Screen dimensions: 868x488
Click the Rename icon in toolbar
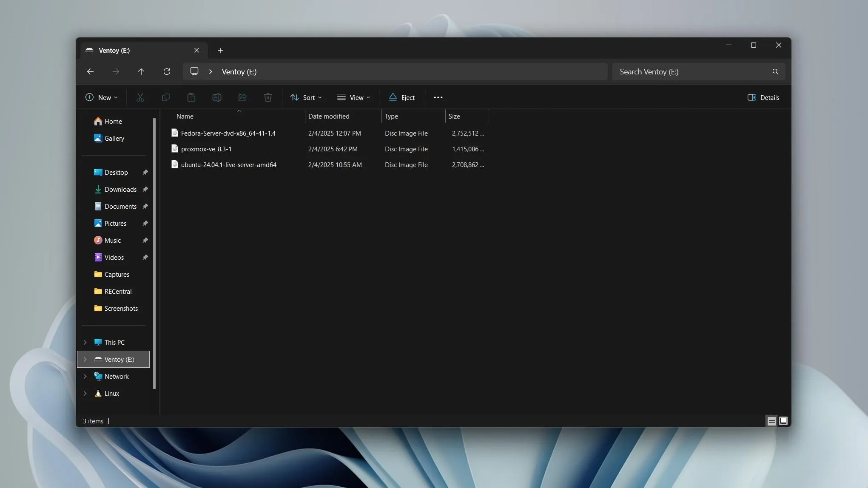coord(217,97)
